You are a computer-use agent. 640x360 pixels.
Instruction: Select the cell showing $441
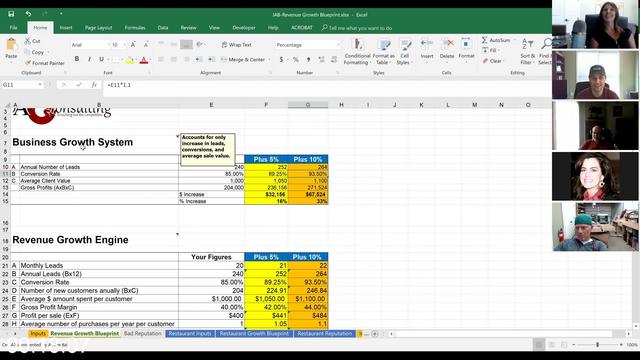pos(266,316)
